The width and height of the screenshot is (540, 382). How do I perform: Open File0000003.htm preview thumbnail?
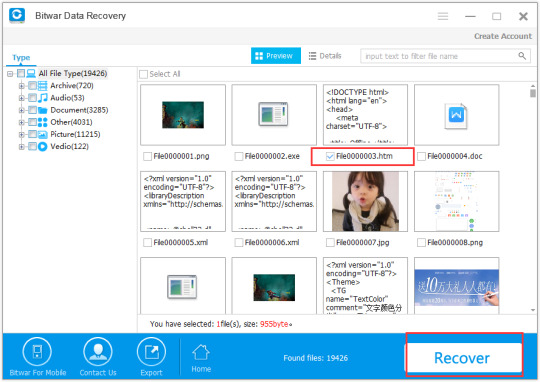[365, 115]
